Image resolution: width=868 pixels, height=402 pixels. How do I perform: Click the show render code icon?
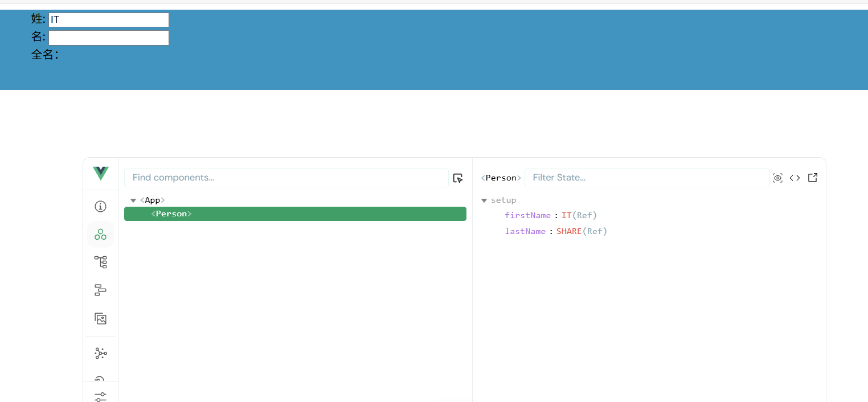795,178
